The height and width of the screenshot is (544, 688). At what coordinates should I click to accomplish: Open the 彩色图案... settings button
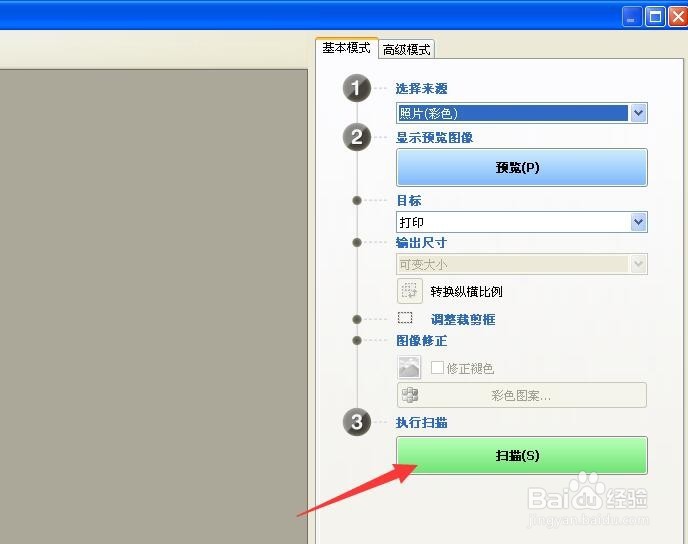tap(522, 395)
